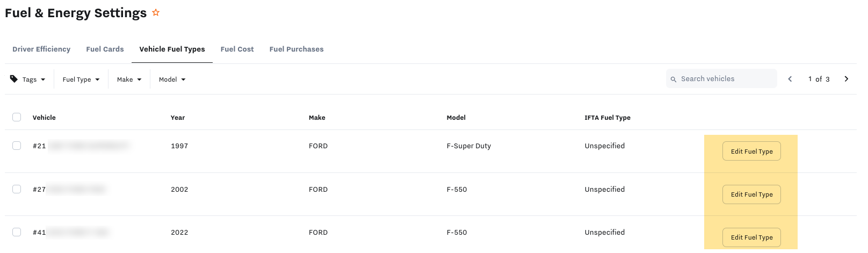868x253 pixels.
Task: Click the tag icon in filters
Action: tap(14, 79)
